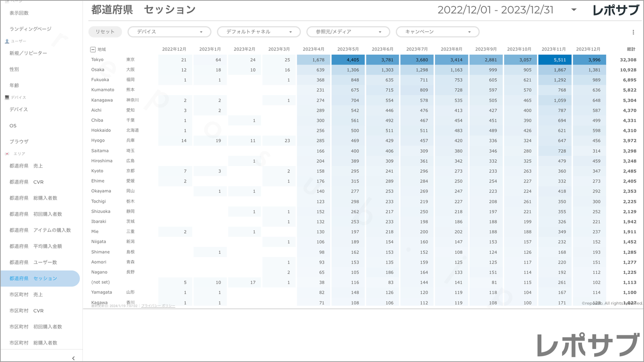Select Tokyo's 2023年11月 cell showing 5,511
Image resolution: width=644 pixels, height=362 pixels.
click(x=554, y=60)
